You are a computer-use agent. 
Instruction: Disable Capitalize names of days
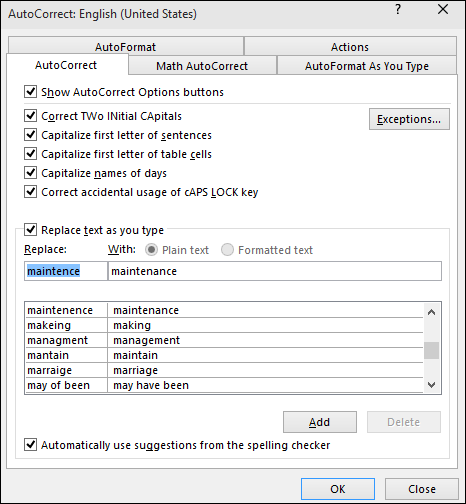coord(31,173)
